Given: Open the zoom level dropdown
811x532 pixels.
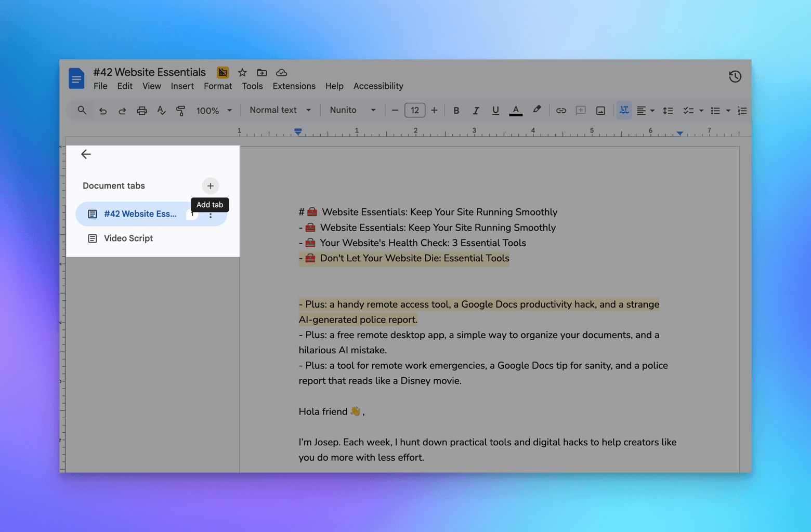Looking at the screenshot, I should [x=213, y=110].
